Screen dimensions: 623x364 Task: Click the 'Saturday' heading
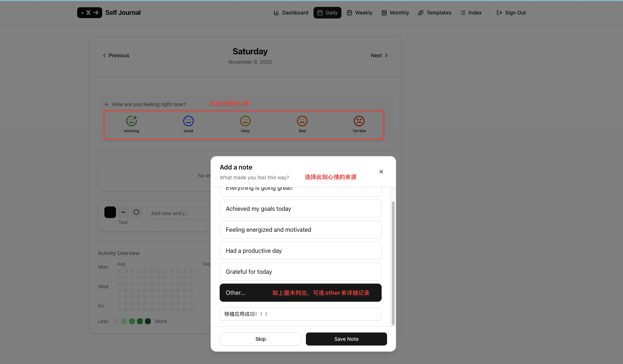click(250, 51)
